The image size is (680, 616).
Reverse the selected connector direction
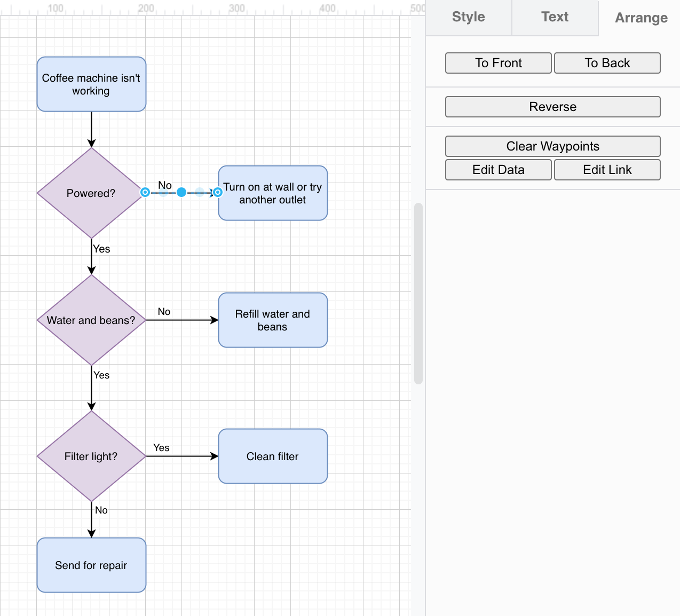click(x=552, y=106)
